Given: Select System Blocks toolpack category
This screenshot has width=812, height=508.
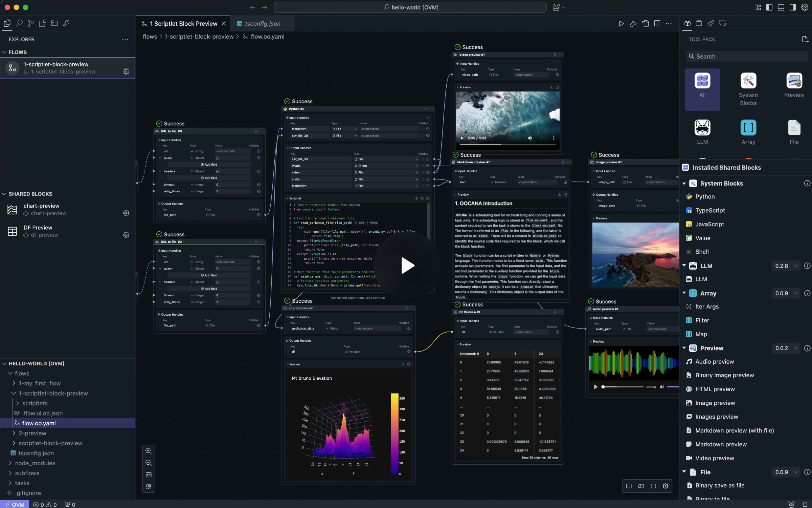Looking at the screenshot, I should [748, 89].
